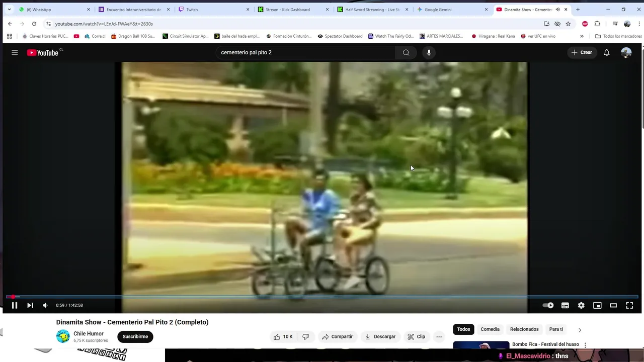Like the video (10 K)
Viewport: 644px width, 362px height.
[283, 337]
